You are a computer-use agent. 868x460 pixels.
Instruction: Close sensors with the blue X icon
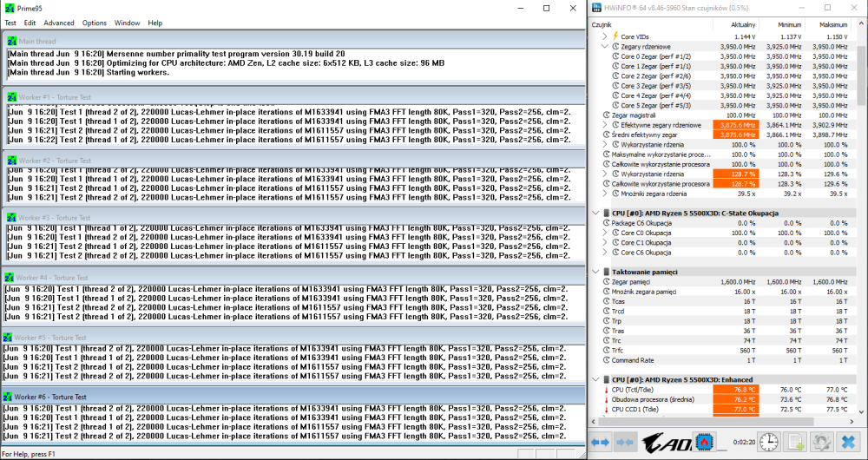(848, 443)
